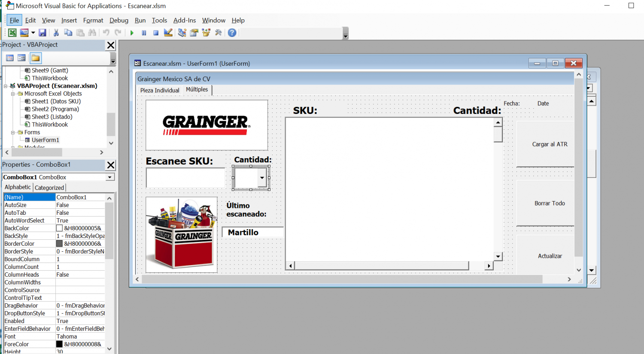Click the toolbar overflow options arrow

(346, 33)
